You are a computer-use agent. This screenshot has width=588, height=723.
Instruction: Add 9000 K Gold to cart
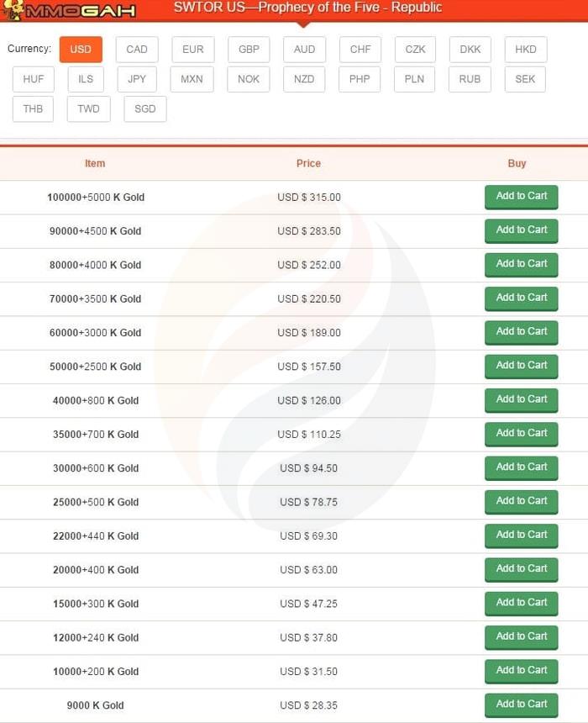coord(521,705)
